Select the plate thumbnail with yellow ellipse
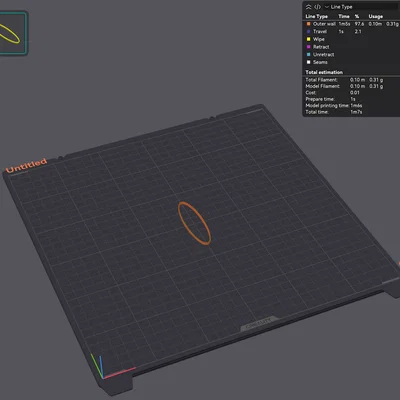 (x=13, y=33)
